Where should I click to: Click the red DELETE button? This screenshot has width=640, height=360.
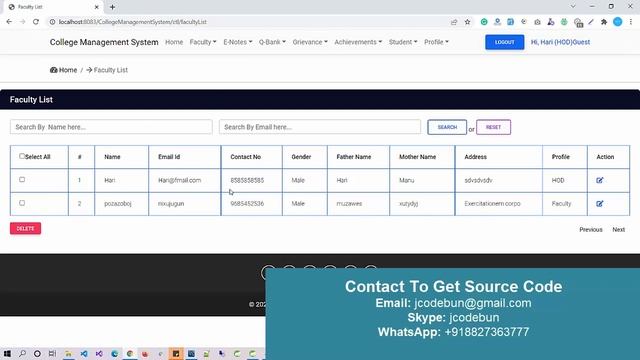[25, 229]
